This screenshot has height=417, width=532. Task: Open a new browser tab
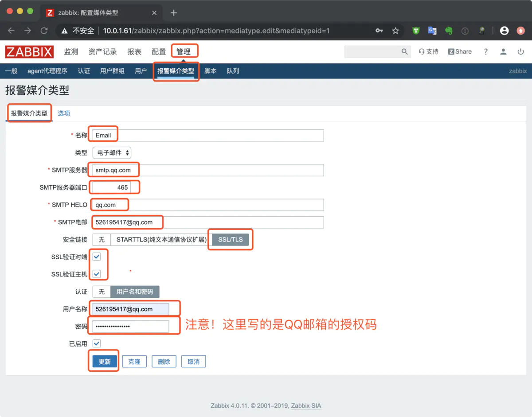[174, 13]
